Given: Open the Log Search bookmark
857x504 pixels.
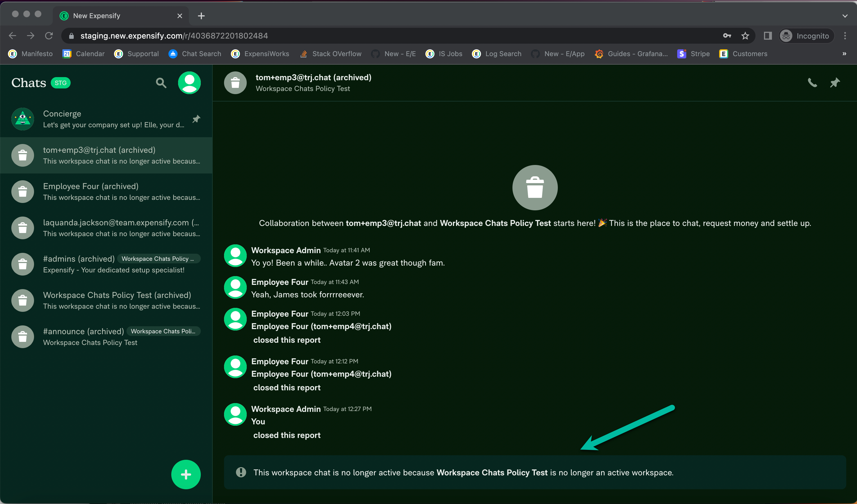Looking at the screenshot, I should pos(497,54).
